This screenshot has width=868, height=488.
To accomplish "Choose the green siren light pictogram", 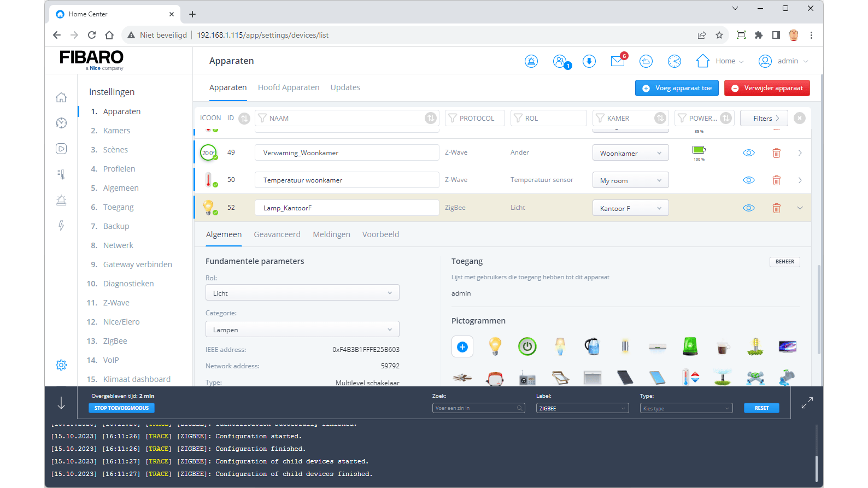I will pyautogui.click(x=690, y=346).
